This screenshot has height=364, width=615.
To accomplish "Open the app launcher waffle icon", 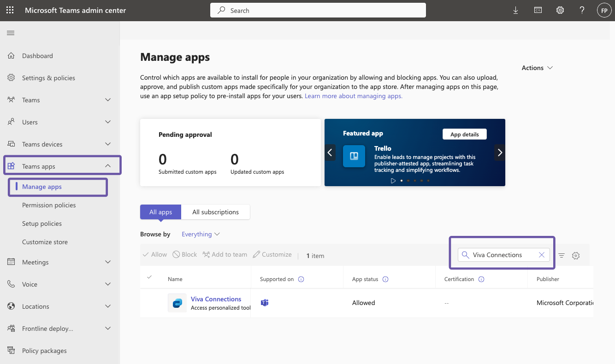I will (x=10, y=10).
